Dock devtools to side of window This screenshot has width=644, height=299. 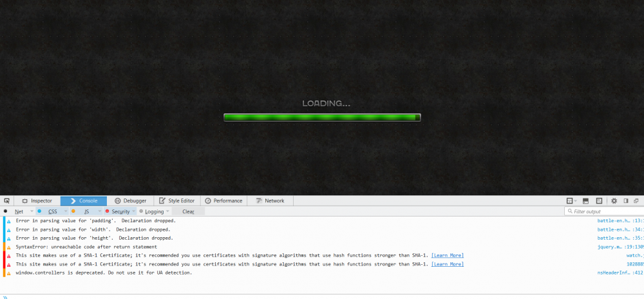tap(626, 201)
